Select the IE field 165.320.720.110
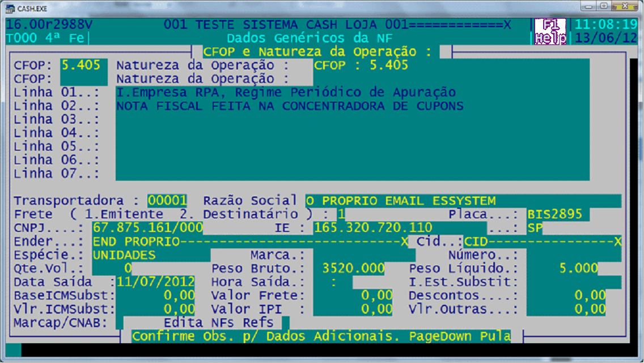 372,228
